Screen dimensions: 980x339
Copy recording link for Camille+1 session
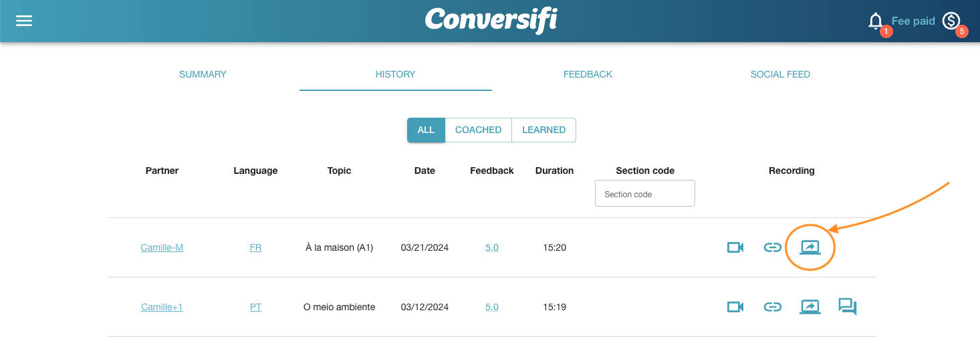[x=773, y=307]
